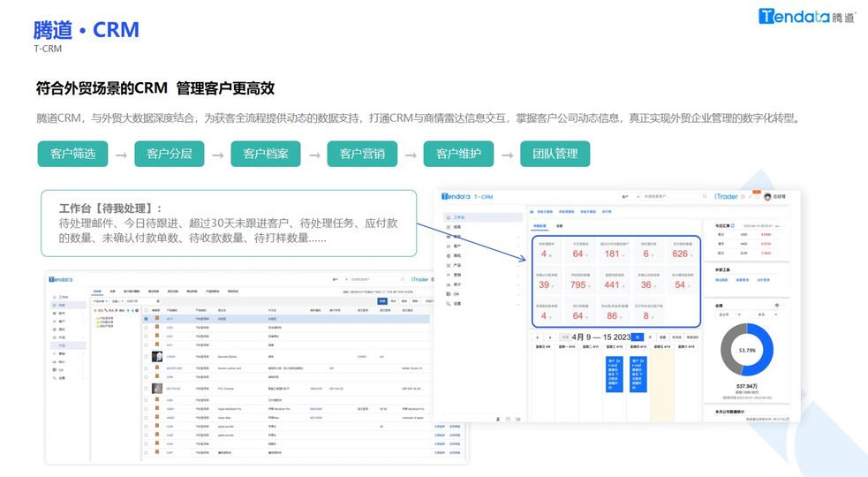Open the blue event on Wednesday 4/12

click(615, 374)
